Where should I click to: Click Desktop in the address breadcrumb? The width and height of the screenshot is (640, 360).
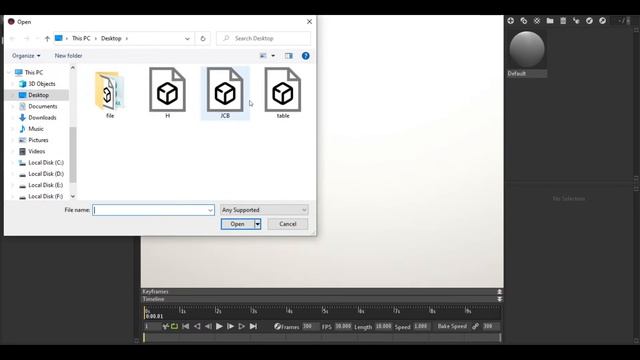pos(111,38)
